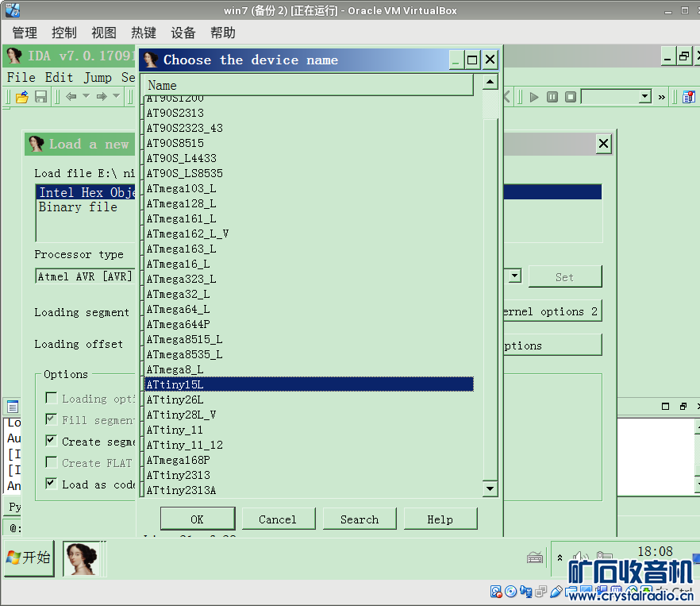
Task: Open the File menu in IDA
Action: 21,77
